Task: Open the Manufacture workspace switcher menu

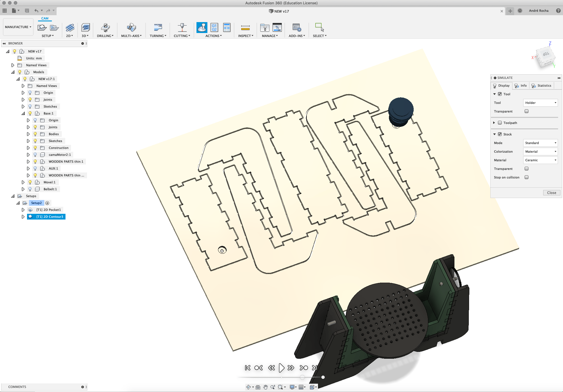Action: coord(18,27)
